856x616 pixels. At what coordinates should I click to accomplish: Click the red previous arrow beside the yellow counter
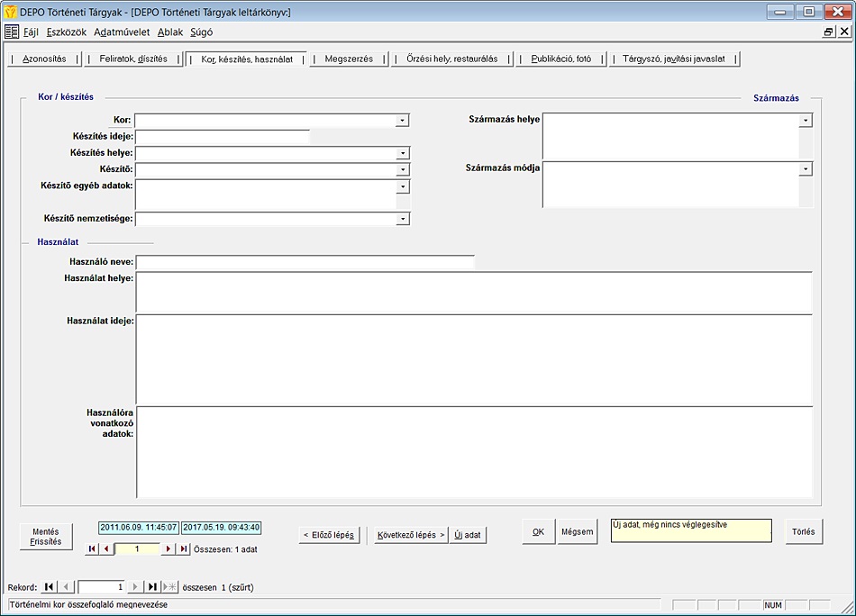[x=105, y=548]
